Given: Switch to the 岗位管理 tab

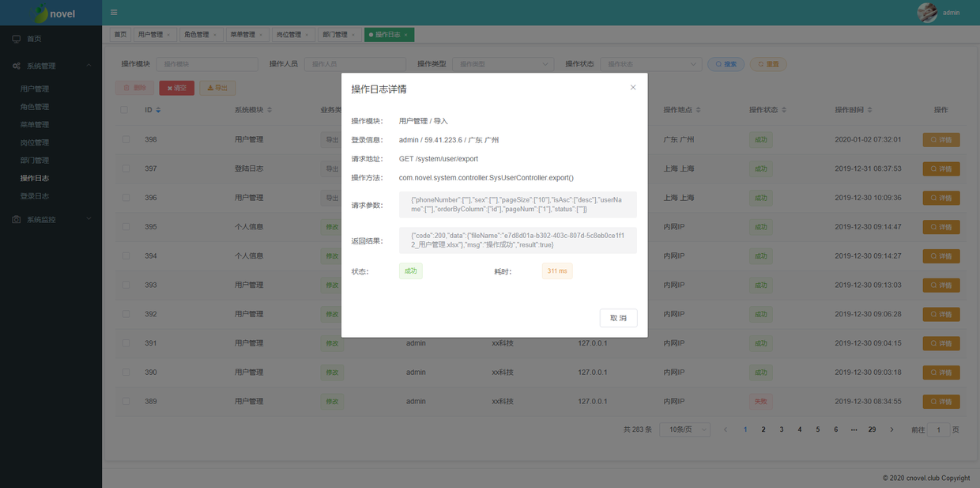Looking at the screenshot, I should coord(292,35).
